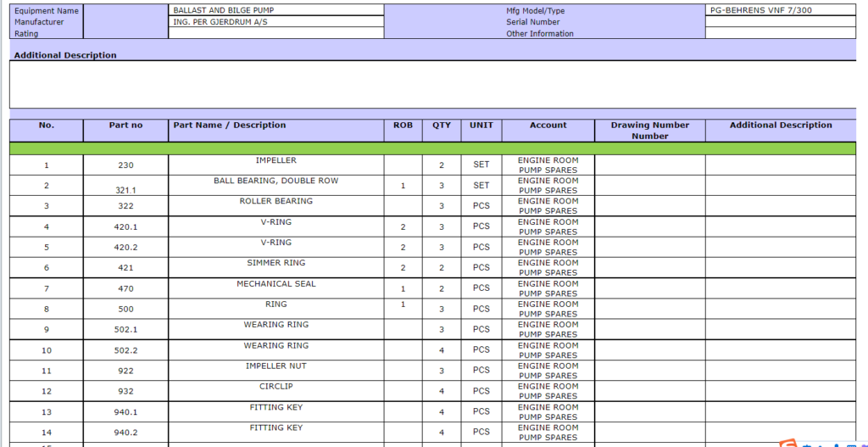The image size is (868, 447).
Task: Click the Mfg Model/Type value field
Action: point(780,10)
